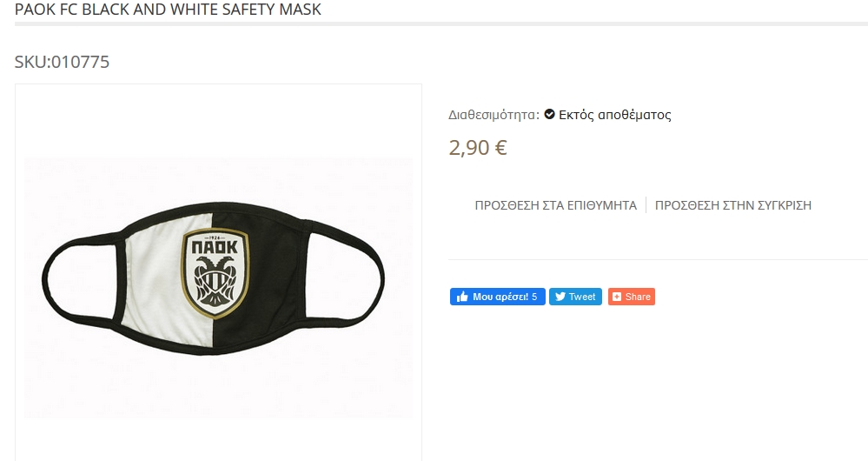Open the safety mask product image
The image size is (868, 461).
pos(218,287)
